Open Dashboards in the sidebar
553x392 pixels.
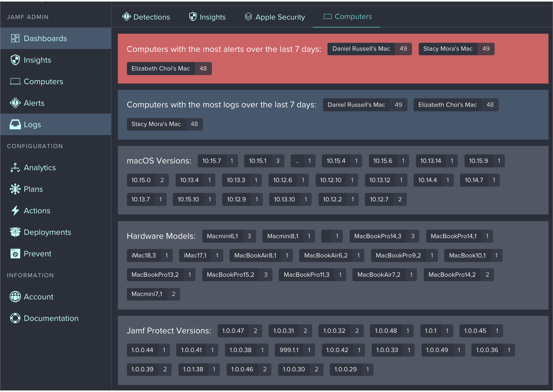[x=56, y=38]
